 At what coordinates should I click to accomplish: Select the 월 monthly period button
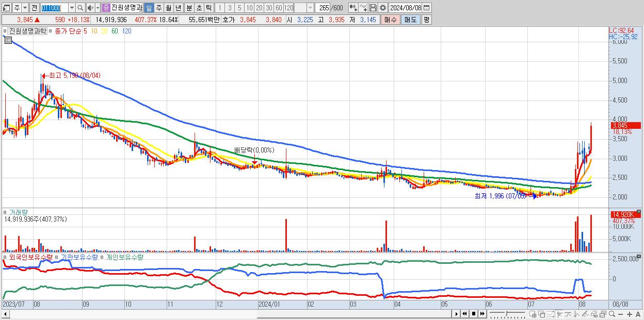168,8
